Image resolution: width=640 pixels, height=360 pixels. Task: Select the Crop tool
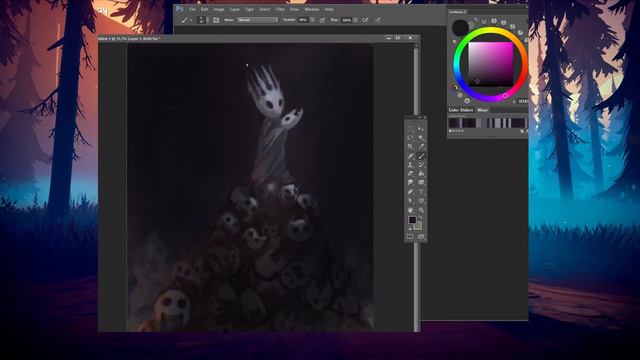410,146
